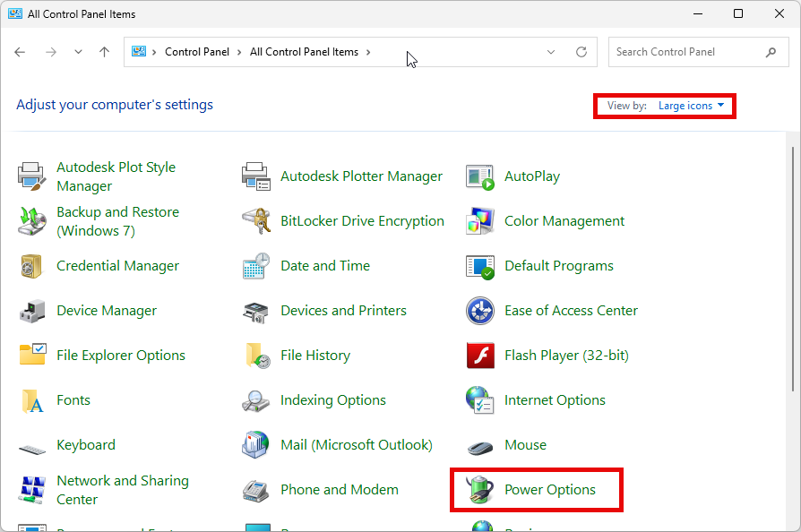Screen dimensions: 801x532
Task: Open the Power Options icon
Action: pyautogui.click(x=480, y=490)
